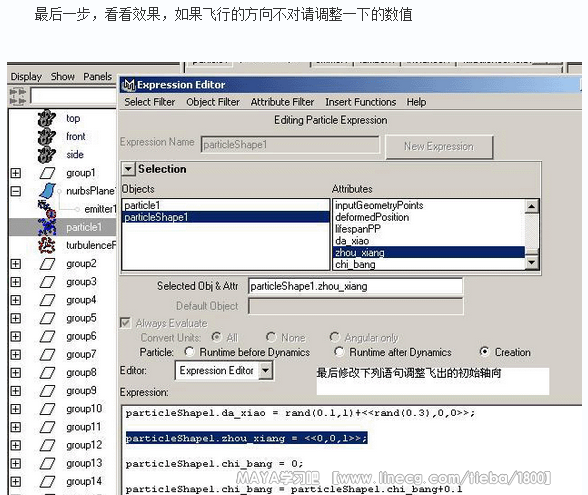Open the Object Filter menu
The image size is (588, 495).
213,102
